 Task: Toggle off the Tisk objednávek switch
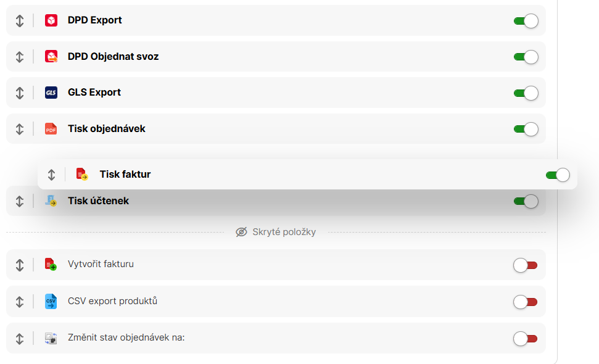pos(526,130)
